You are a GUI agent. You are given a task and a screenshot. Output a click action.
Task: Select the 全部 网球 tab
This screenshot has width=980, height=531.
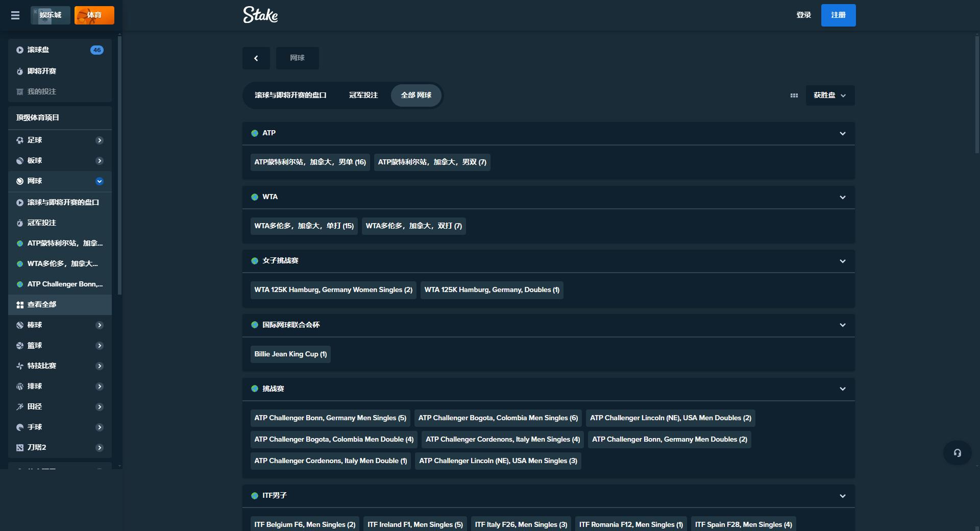416,95
